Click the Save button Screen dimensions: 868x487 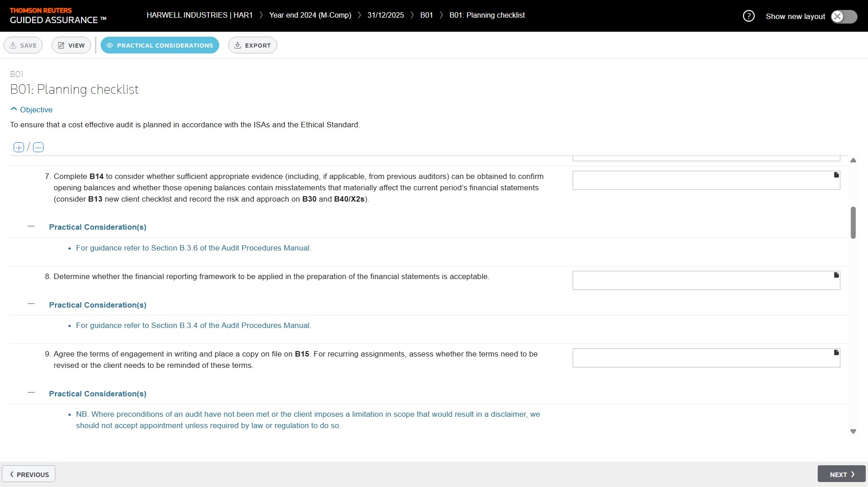tap(23, 45)
